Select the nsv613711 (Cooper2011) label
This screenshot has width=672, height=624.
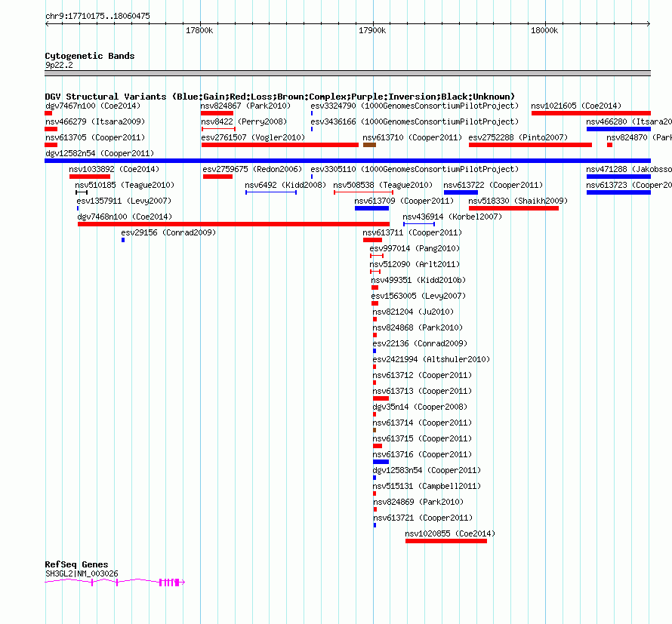click(x=412, y=232)
